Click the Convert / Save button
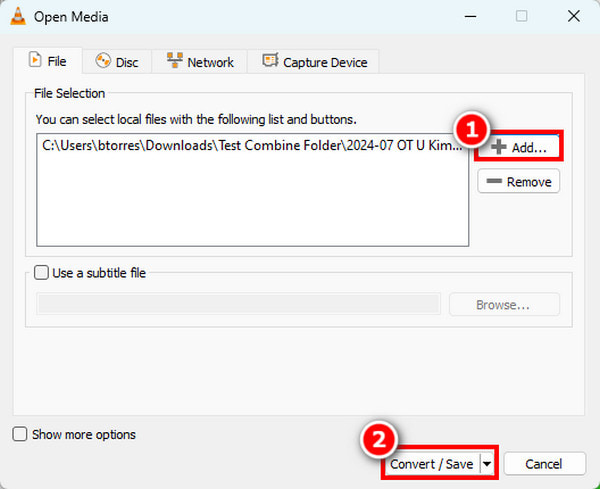The width and height of the screenshot is (600, 489). tap(432, 464)
